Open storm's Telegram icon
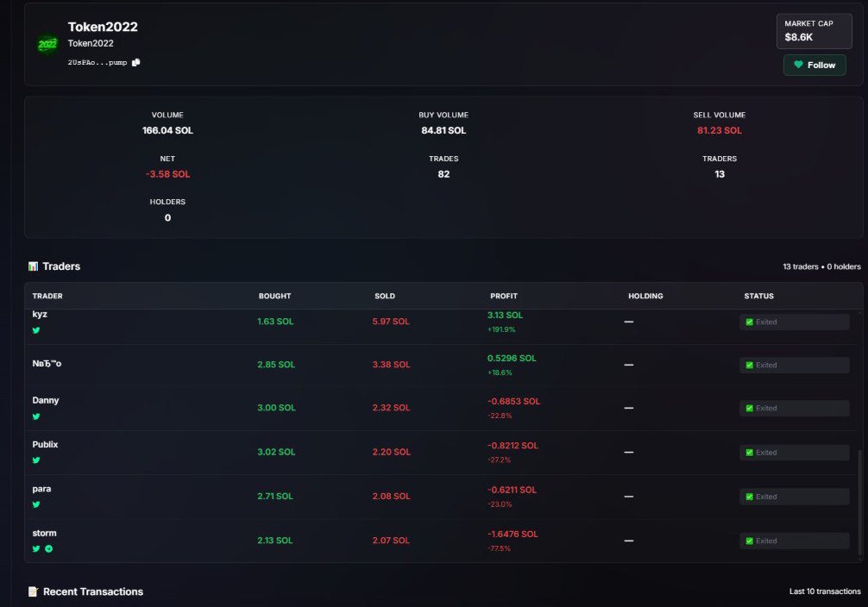This screenshot has width=868, height=607. pyautogui.click(x=48, y=549)
